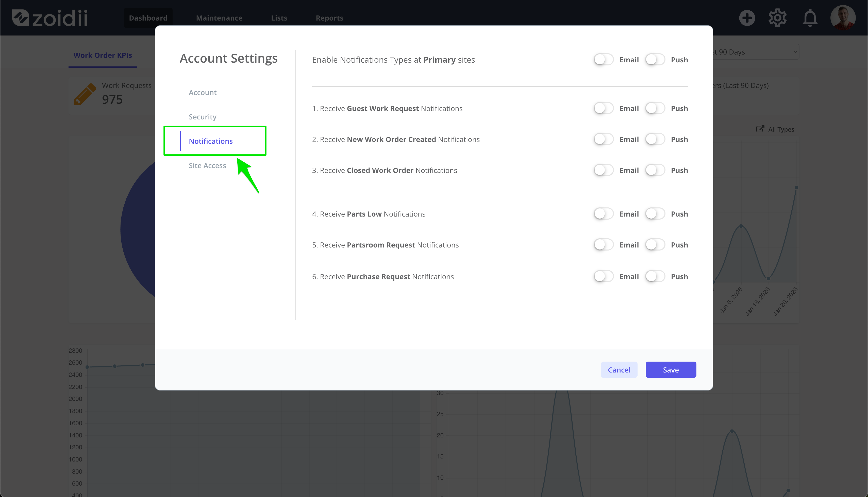The image size is (868, 497).
Task: Select the Notifications settings section
Action: pyautogui.click(x=210, y=141)
